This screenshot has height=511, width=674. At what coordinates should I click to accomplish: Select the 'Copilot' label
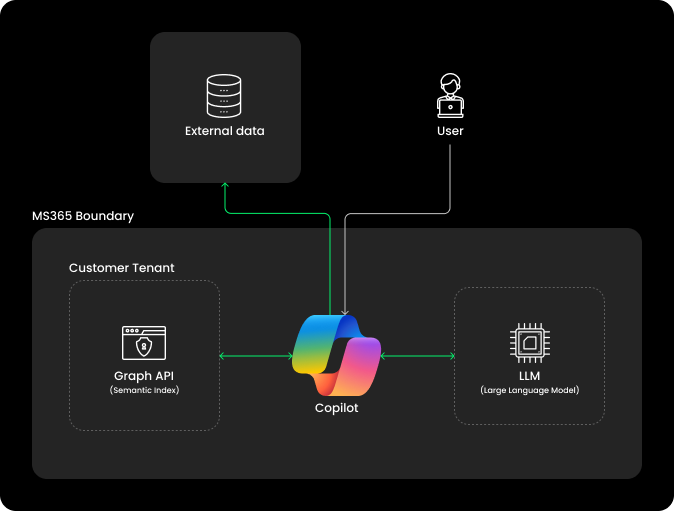click(337, 408)
